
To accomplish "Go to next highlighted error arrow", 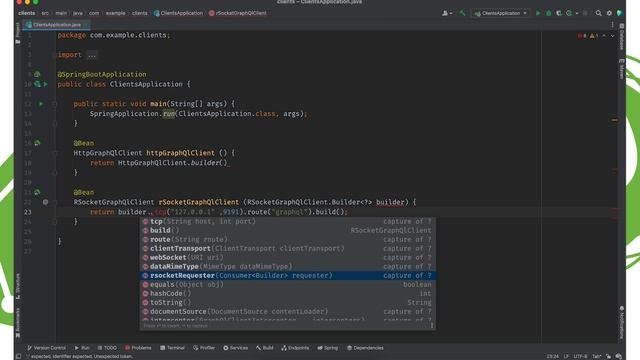I will click(x=613, y=36).
